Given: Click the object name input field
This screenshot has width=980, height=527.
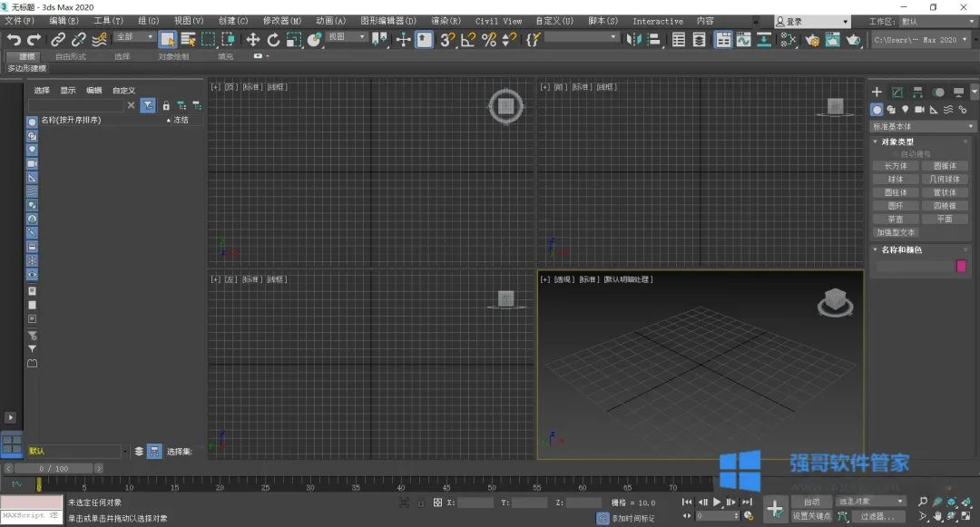Looking at the screenshot, I should click(x=915, y=267).
